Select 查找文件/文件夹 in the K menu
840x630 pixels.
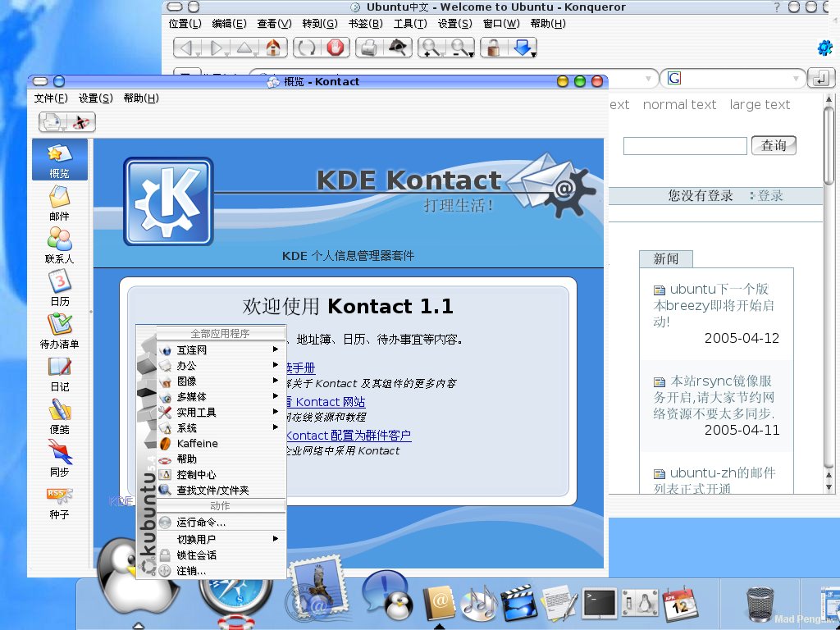221,491
